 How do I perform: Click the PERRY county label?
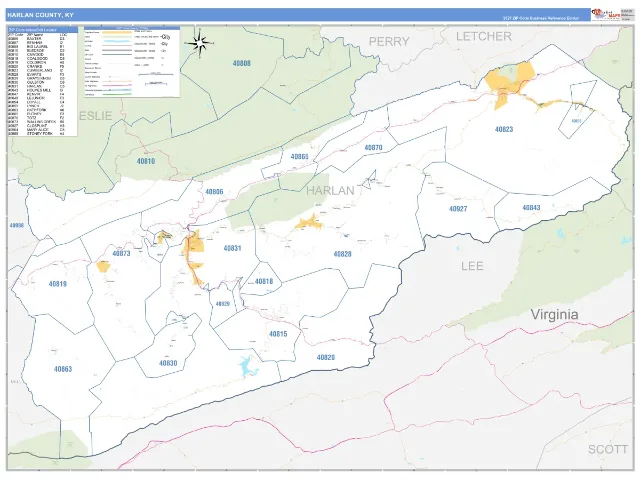389,41
